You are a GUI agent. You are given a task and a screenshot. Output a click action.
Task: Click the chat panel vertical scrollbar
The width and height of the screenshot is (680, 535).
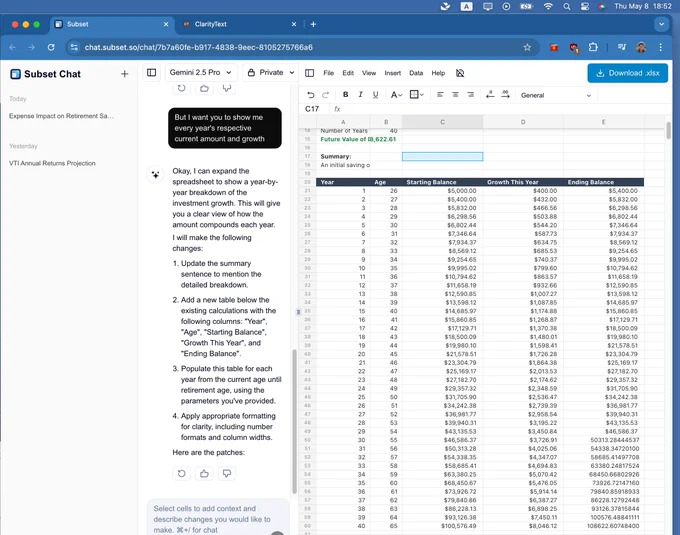click(x=294, y=421)
